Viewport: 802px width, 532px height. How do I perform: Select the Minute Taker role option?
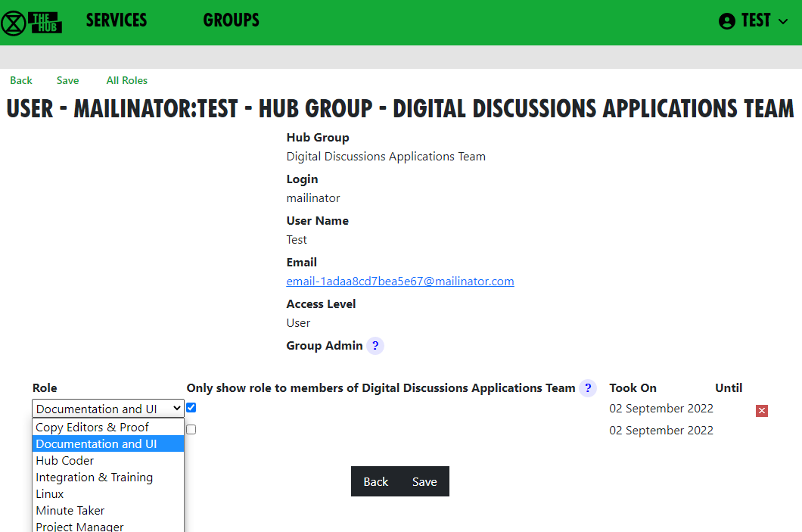[x=108, y=511]
